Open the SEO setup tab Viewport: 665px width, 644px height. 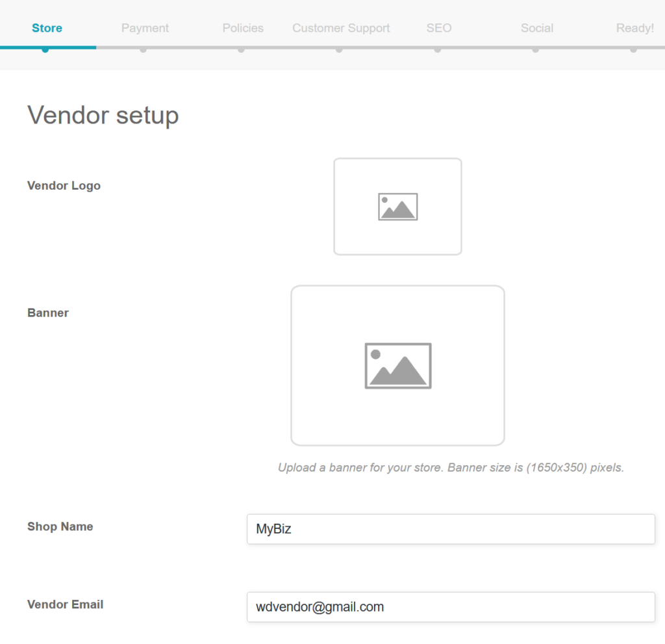click(439, 28)
